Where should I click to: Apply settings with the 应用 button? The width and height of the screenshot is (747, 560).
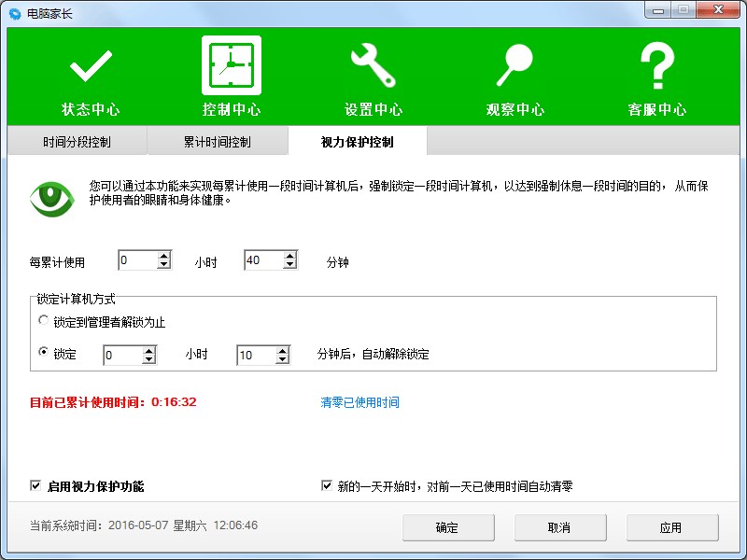click(669, 527)
